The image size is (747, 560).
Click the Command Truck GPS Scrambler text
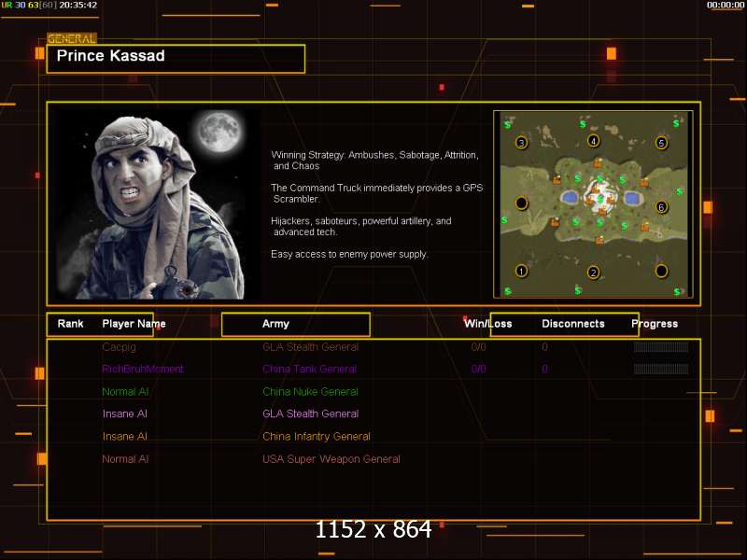(x=377, y=193)
